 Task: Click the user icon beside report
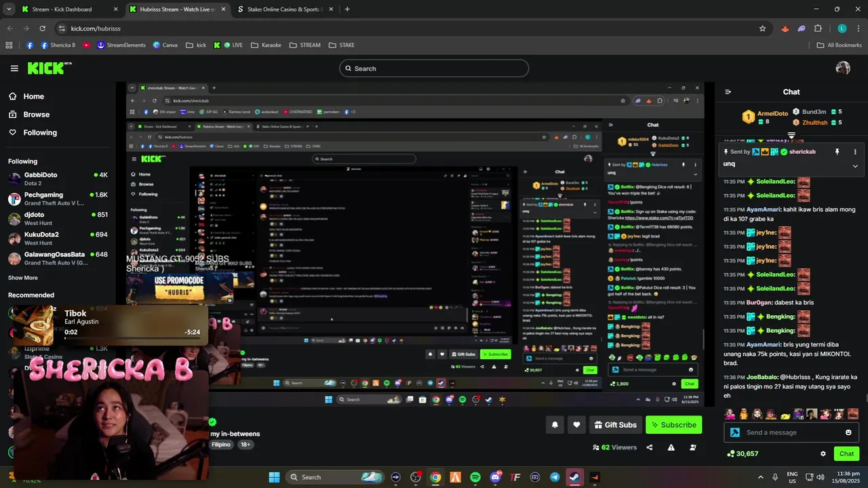(x=693, y=447)
